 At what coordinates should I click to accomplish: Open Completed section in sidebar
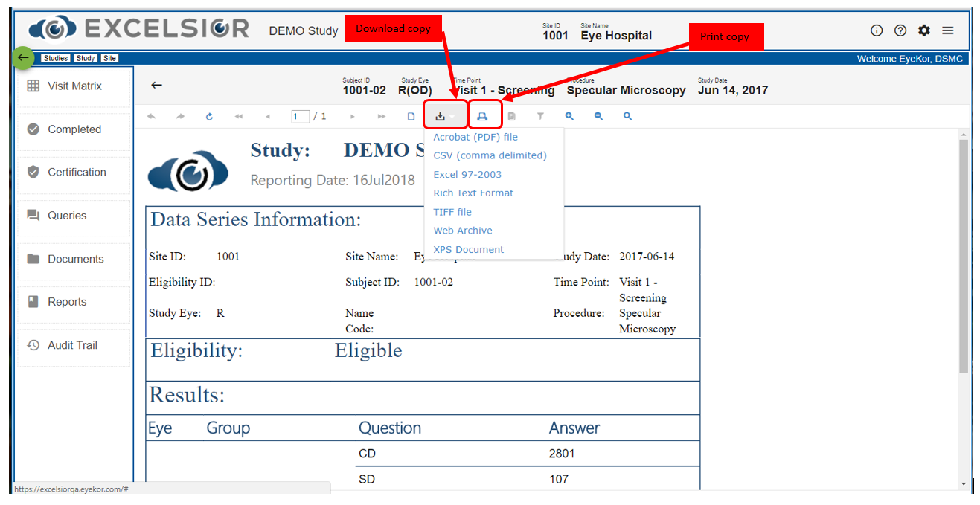pyautogui.click(x=74, y=129)
